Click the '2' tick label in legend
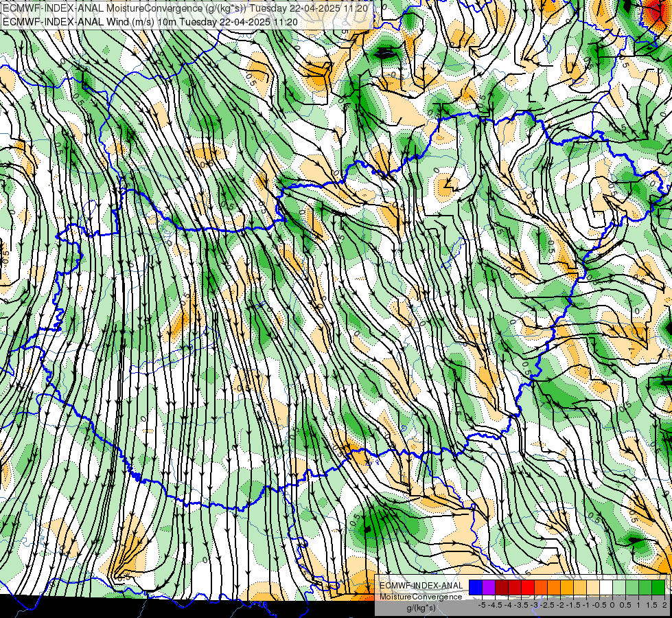Image resolution: width=672 pixels, height=618 pixels. (664, 605)
